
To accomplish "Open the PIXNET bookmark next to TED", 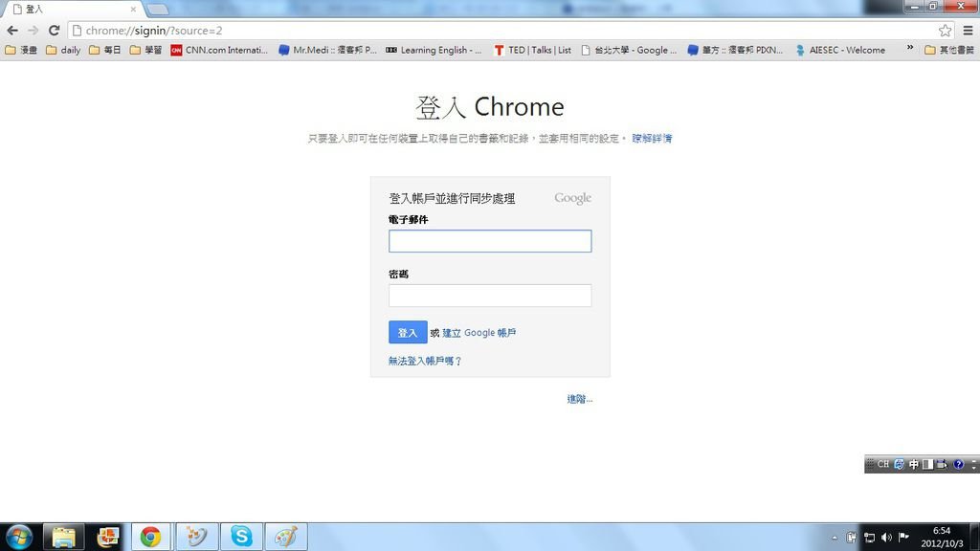I will (x=735, y=50).
